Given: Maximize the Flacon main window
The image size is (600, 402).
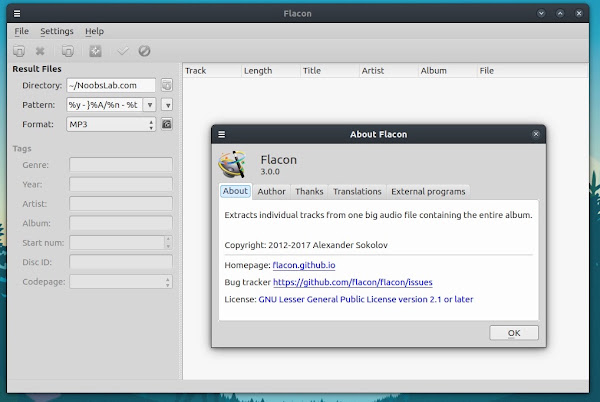Looking at the screenshot, I should coord(560,13).
